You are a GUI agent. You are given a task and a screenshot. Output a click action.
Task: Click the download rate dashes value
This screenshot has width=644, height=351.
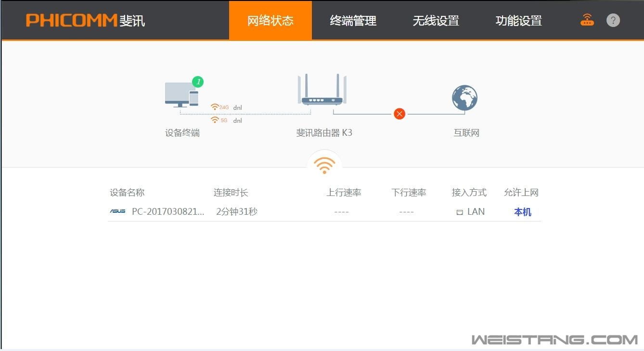[x=406, y=212]
